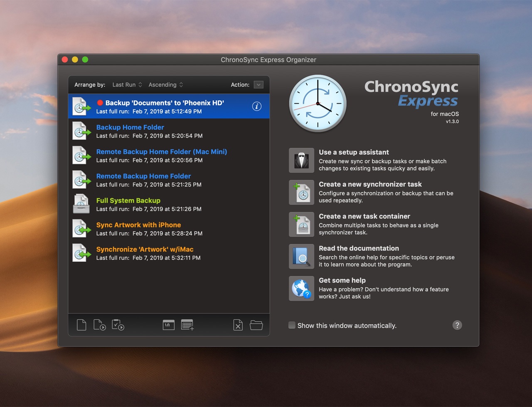Click the new document icon in bottom toolbar
The width and height of the screenshot is (532, 407).
tap(81, 325)
